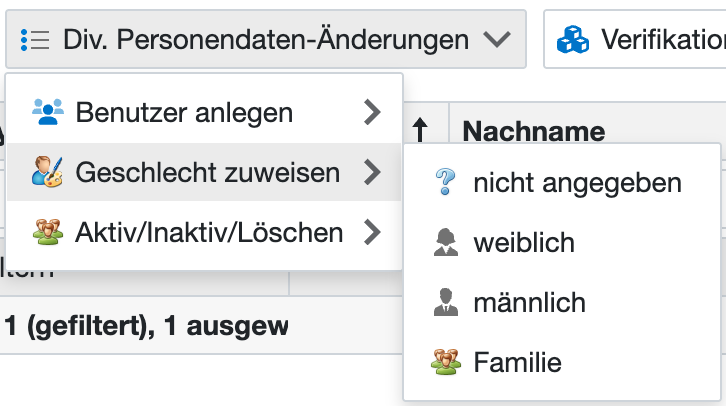Click the group icon beside Aktiv/Inaktiv/Löschen
The width and height of the screenshot is (726, 406).
click(x=47, y=233)
